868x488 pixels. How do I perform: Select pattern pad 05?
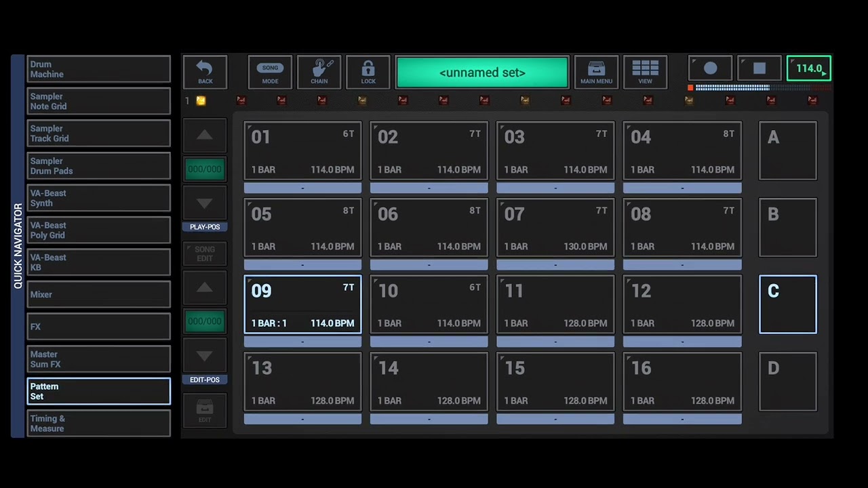tap(302, 228)
